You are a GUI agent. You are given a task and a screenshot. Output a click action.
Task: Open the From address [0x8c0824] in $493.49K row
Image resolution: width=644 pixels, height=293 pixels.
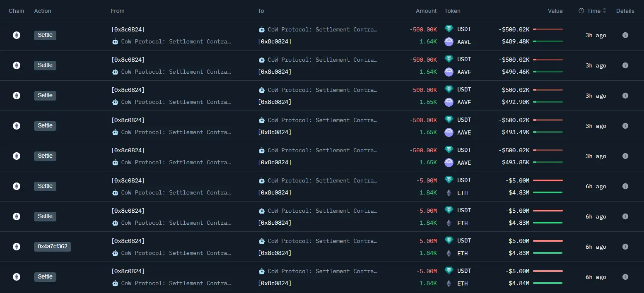pyautogui.click(x=128, y=120)
